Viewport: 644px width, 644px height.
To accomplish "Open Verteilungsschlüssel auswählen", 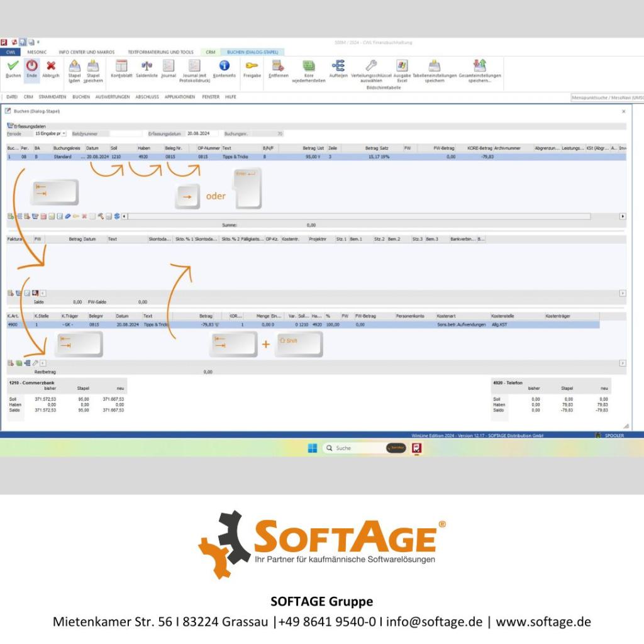I will 371,70.
